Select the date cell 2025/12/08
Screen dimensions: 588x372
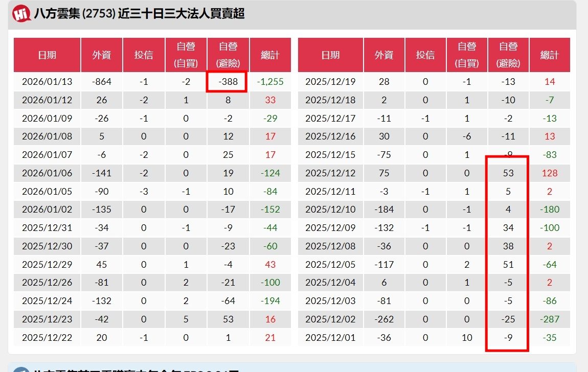point(330,246)
